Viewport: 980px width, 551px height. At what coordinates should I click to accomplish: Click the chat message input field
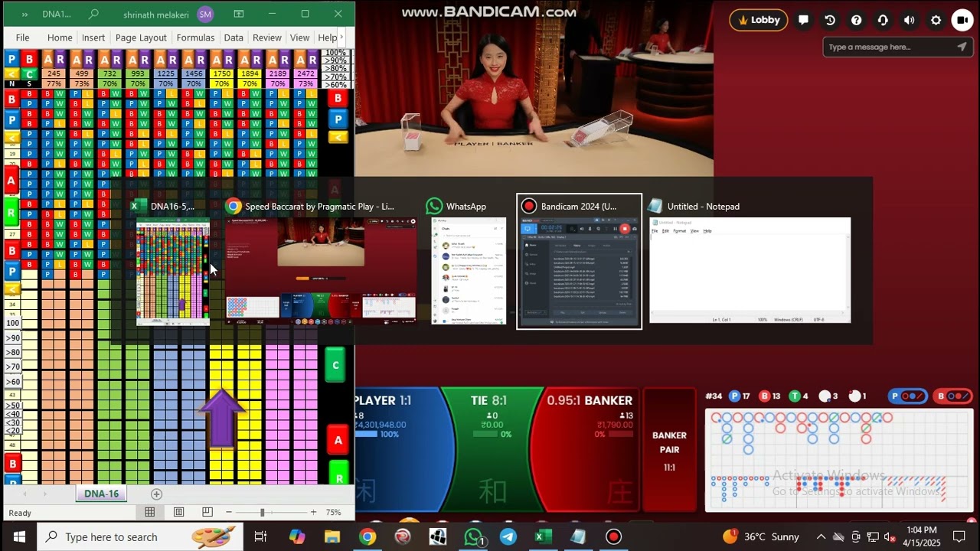[888, 47]
